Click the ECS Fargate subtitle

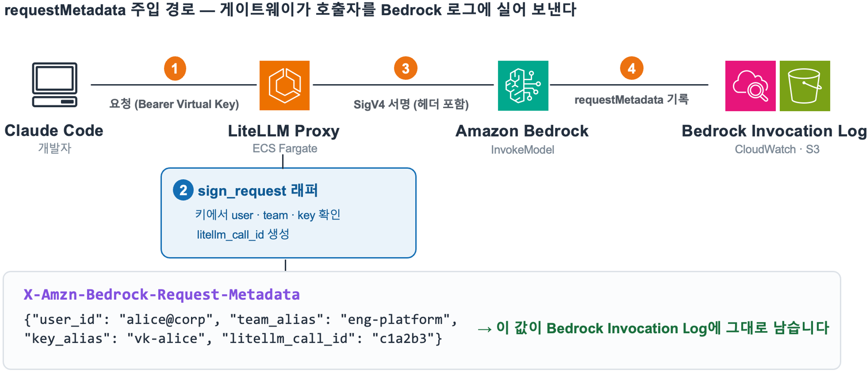coord(285,149)
